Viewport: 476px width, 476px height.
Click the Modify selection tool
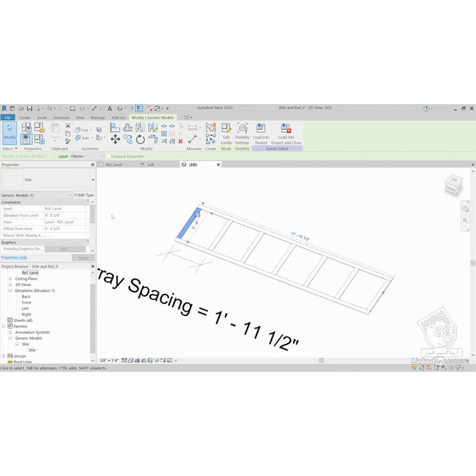(x=10, y=132)
